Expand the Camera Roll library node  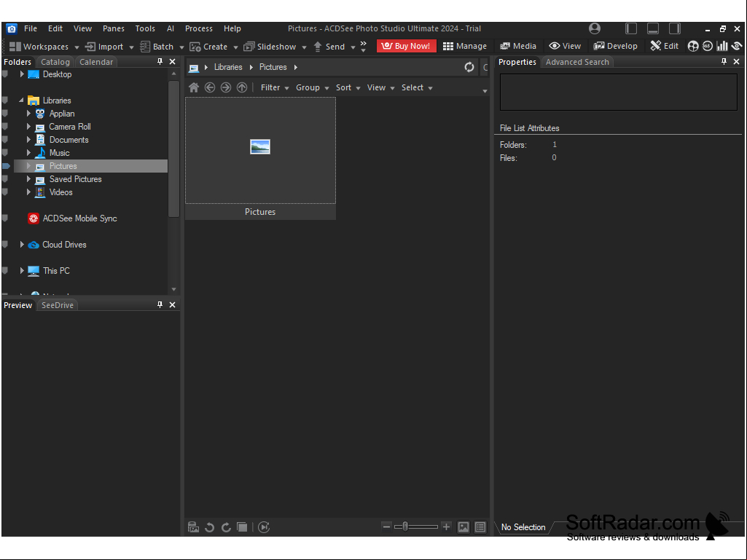click(x=28, y=127)
